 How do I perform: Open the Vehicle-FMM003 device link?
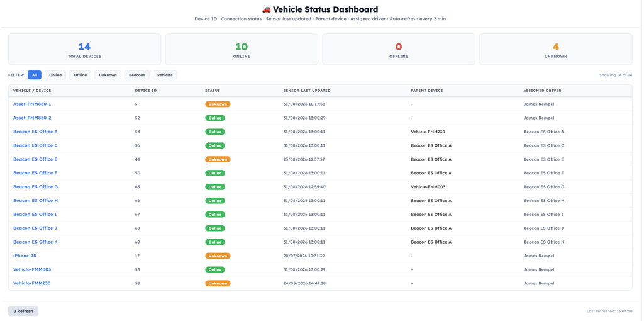32,269
